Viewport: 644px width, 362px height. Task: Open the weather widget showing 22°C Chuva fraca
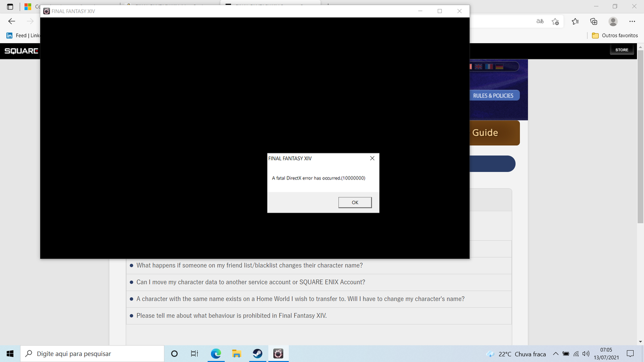coord(516,354)
